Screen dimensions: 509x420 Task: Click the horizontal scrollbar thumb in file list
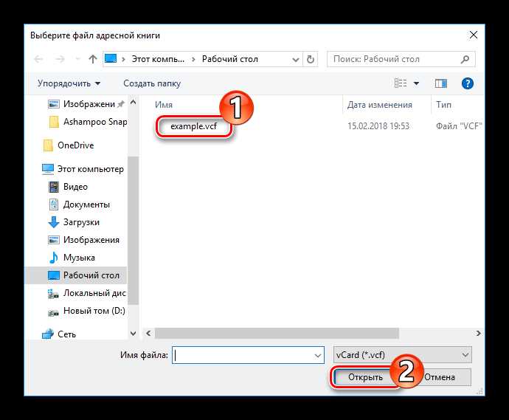coord(277,334)
